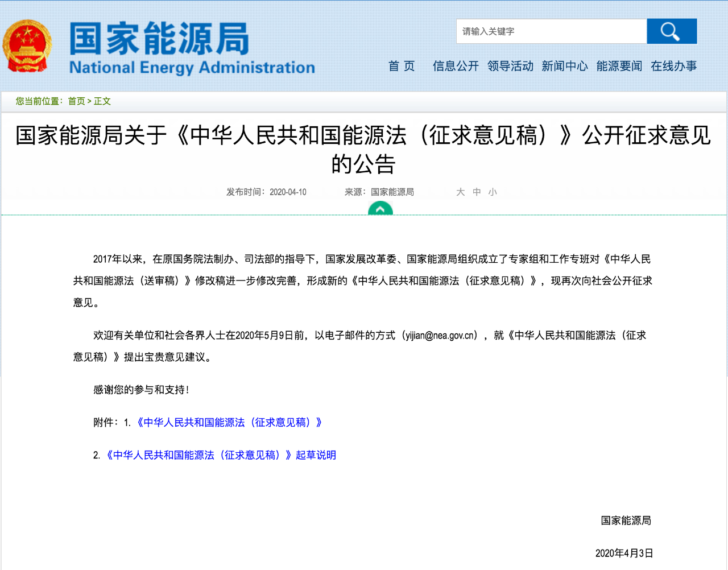Click the 首页 breadcrumb link

[76, 101]
